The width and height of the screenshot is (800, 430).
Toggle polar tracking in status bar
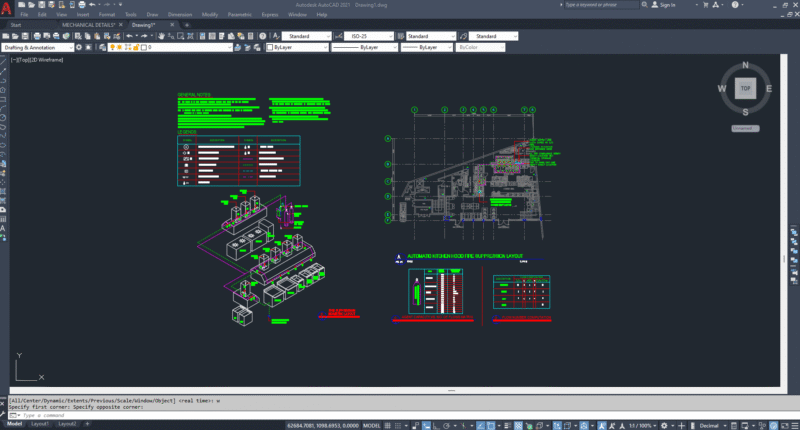click(x=446, y=425)
